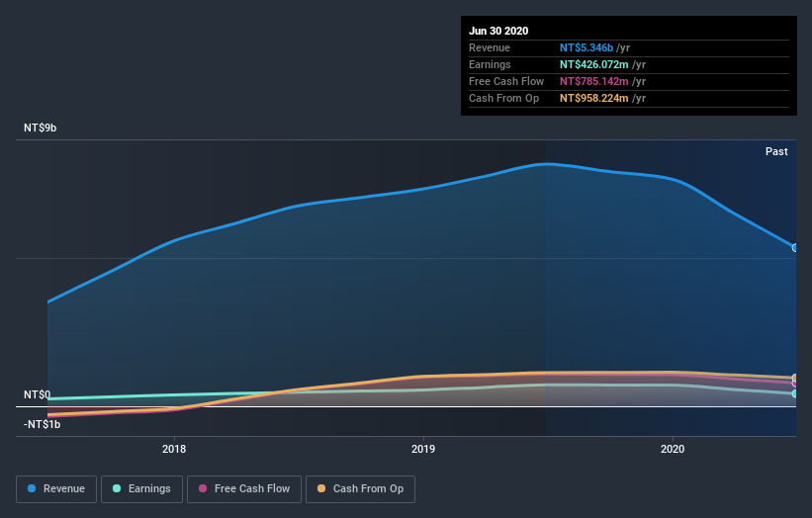Click the Past label in chart

[776, 151]
